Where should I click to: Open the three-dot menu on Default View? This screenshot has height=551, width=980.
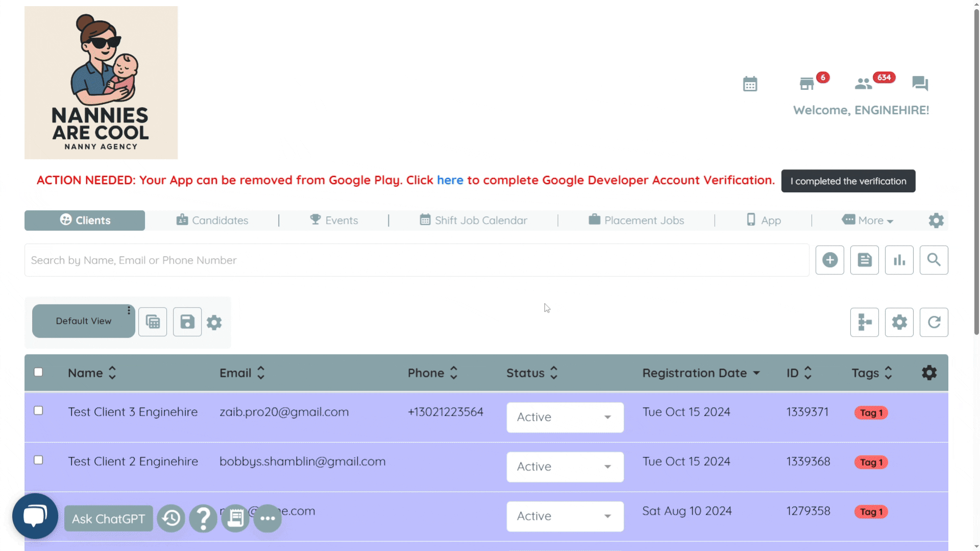(129, 310)
